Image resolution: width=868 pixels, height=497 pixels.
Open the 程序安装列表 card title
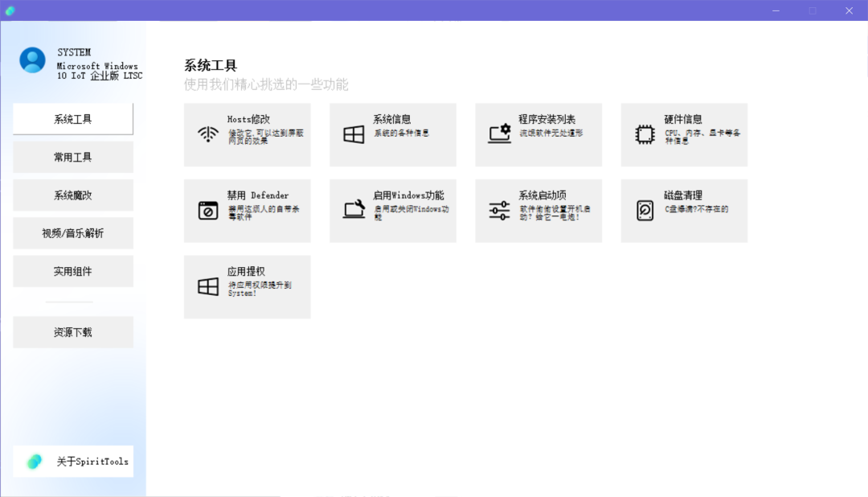coord(547,119)
